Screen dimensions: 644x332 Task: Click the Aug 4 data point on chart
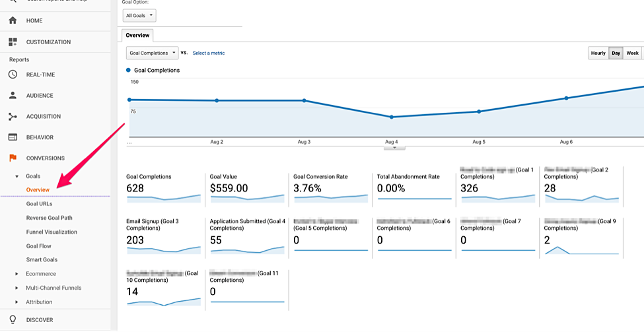pyautogui.click(x=392, y=117)
